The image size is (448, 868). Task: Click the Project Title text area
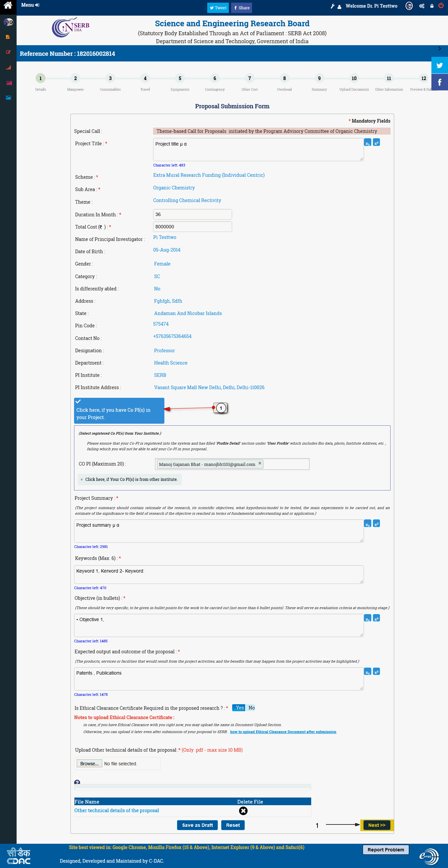[x=258, y=150]
